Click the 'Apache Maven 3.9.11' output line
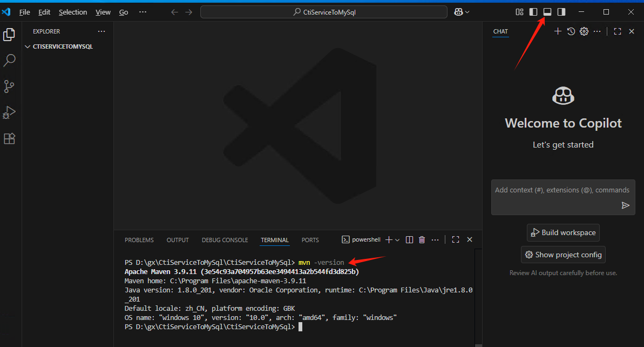644x347 pixels. coord(242,272)
